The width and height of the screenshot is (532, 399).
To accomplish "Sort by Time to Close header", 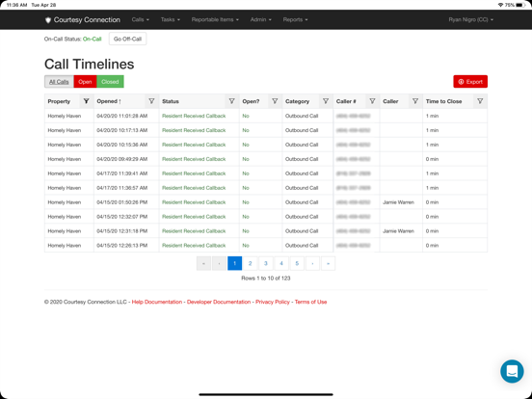I will click(x=443, y=101).
